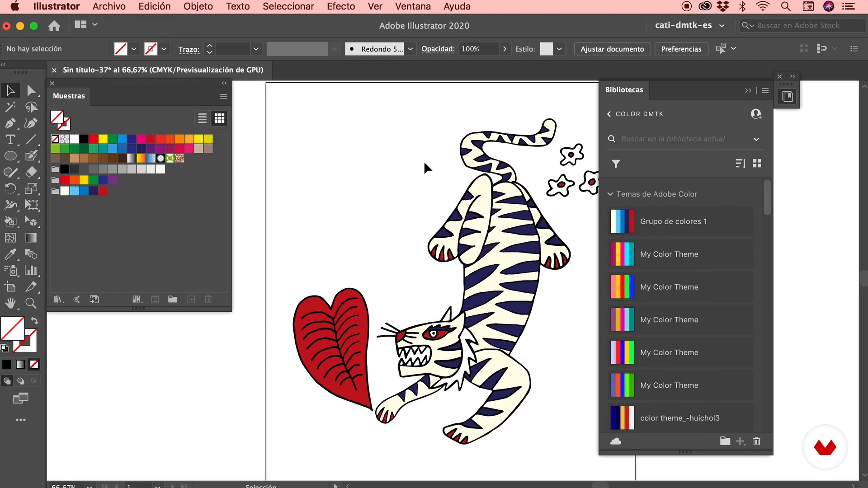Select the Zoom tool
868x488 pixels.
pyautogui.click(x=31, y=303)
